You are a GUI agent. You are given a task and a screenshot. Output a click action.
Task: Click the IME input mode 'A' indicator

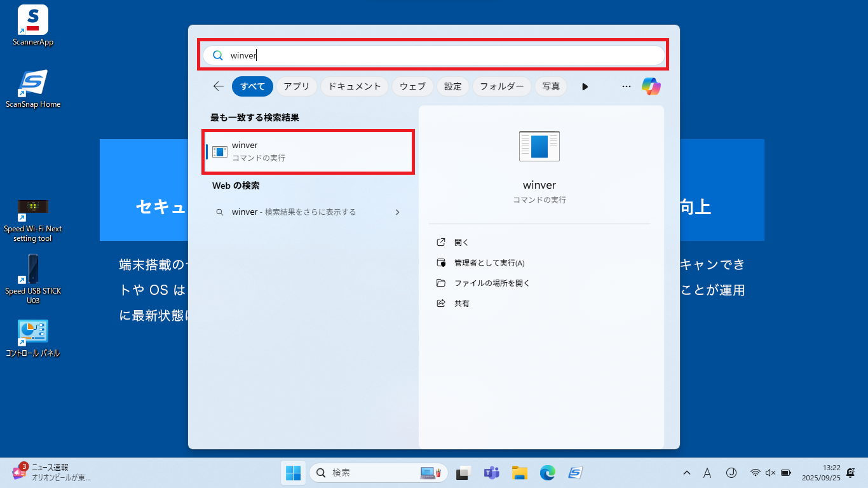pos(707,473)
